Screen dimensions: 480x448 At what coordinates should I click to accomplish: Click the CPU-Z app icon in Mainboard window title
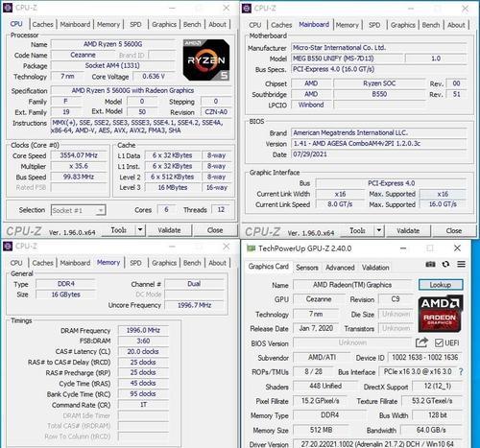point(247,8)
